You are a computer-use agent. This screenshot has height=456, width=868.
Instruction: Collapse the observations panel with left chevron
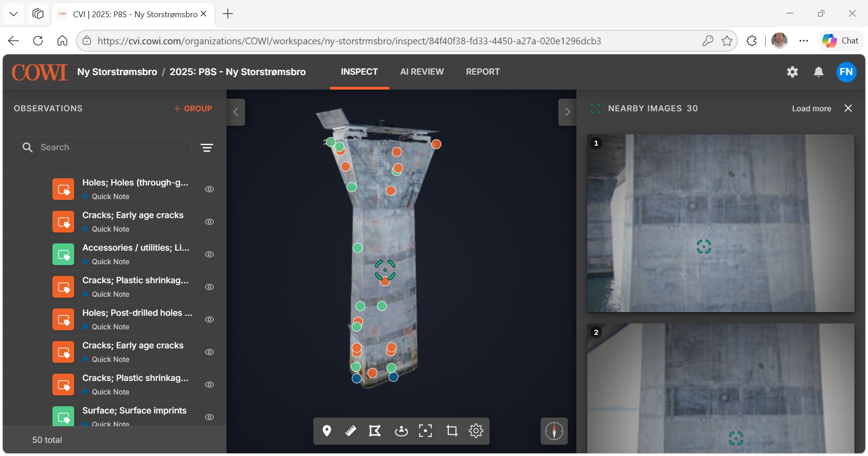coord(236,112)
